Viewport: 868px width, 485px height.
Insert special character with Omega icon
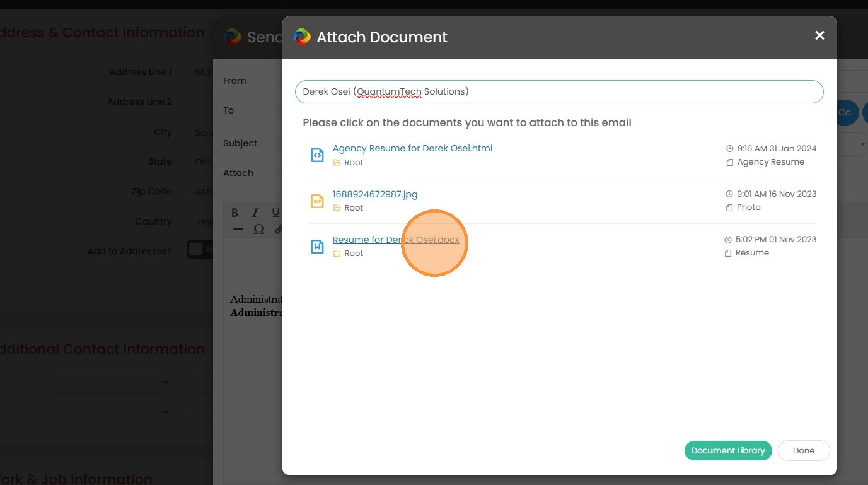coord(258,230)
